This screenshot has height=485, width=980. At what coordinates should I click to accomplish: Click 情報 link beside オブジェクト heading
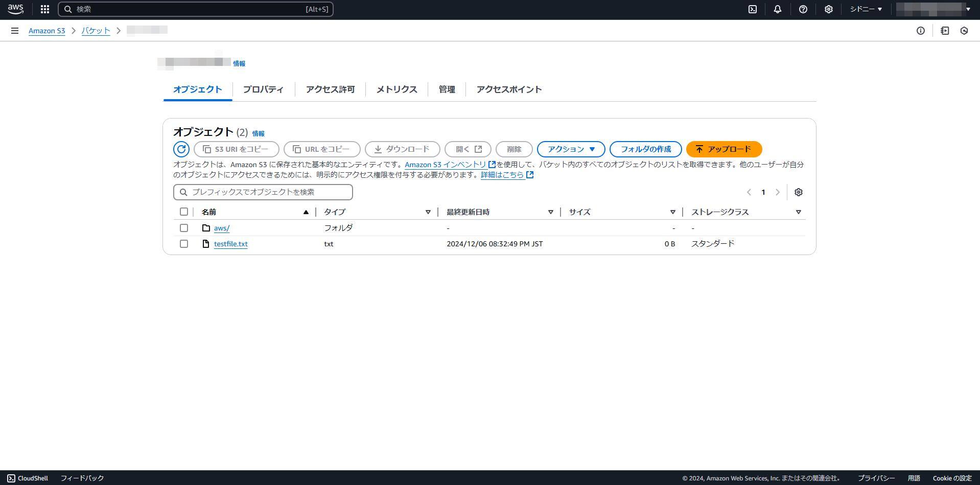point(258,133)
